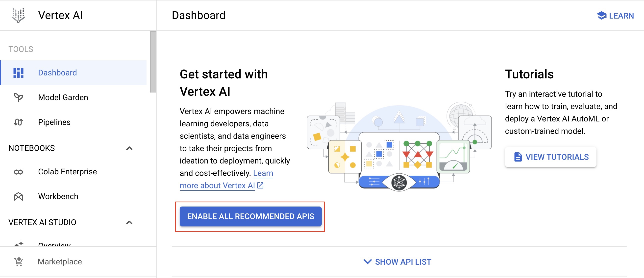Collapse the NOTEBOOKS section
Screen dimensions: 644x278
130,148
